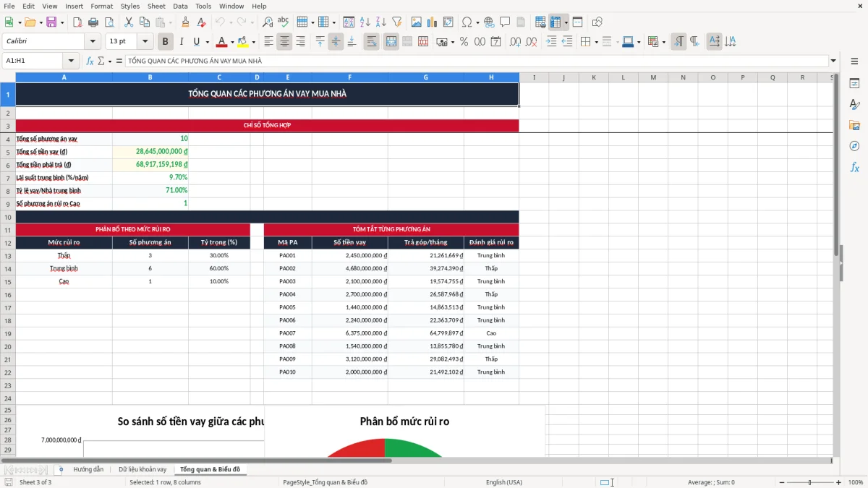The width and height of the screenshot is (868, 488).
Task: Open the sidebar Navigator compass icon
Action: coord(854,146)
